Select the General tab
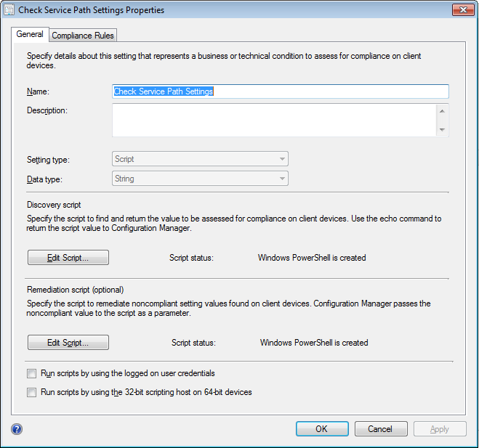This screenshot has height=448, width=479. tap(30, 34)
